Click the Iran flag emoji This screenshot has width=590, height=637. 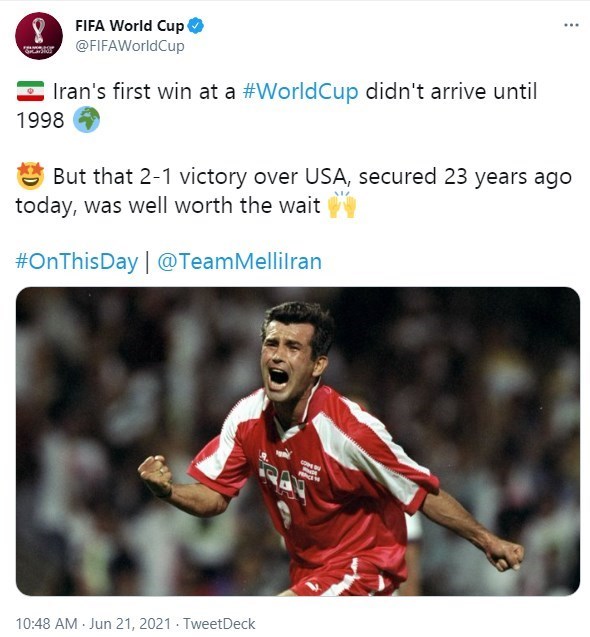[x=30, y=91]
